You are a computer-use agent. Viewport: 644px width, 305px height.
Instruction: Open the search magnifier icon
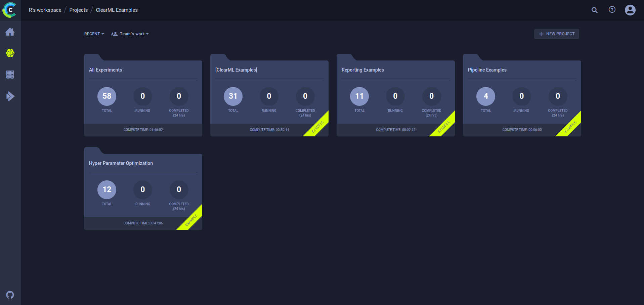595,10
